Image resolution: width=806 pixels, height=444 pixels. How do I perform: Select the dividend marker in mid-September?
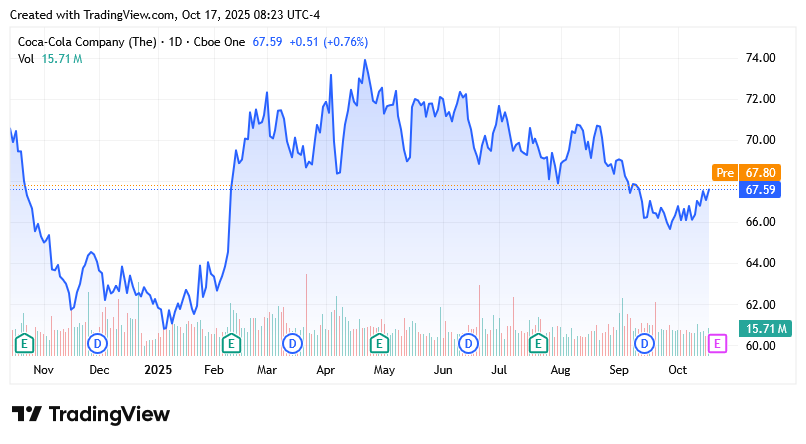coord(645,343)
